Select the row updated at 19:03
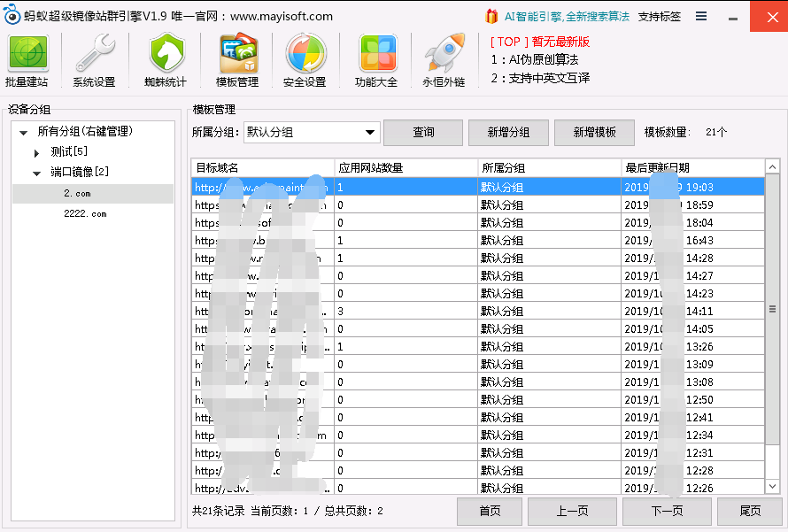 pos(478,188)
